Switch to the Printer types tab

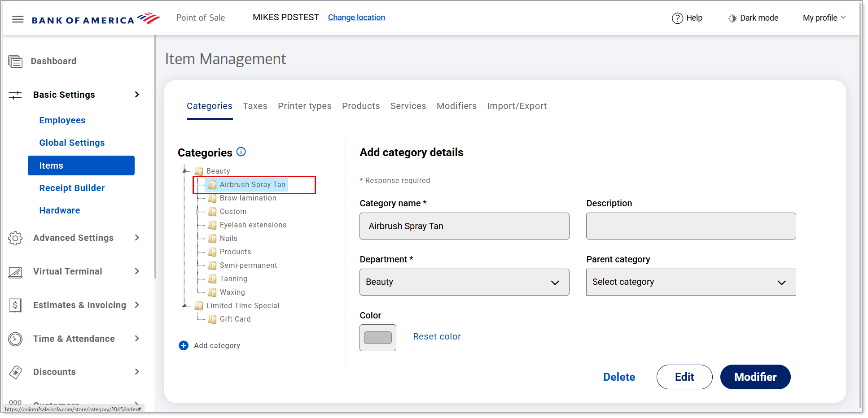coord(305,106)
